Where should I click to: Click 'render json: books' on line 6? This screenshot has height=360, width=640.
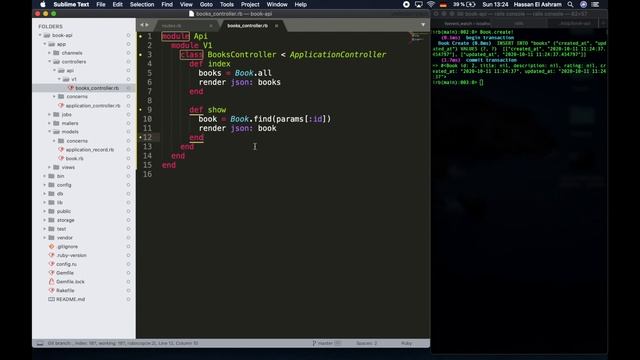(240, 82)
